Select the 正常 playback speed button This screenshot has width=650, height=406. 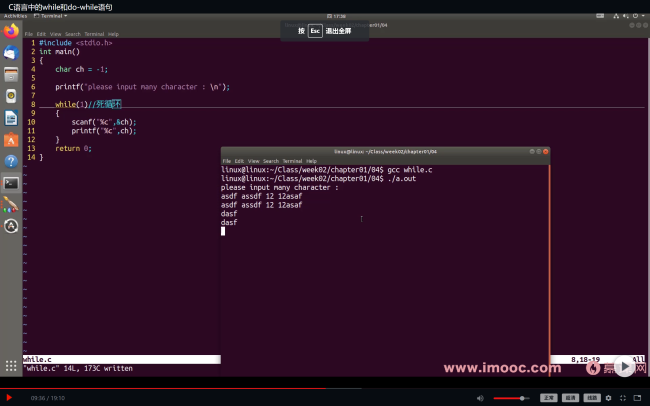[x=548, y=398]
